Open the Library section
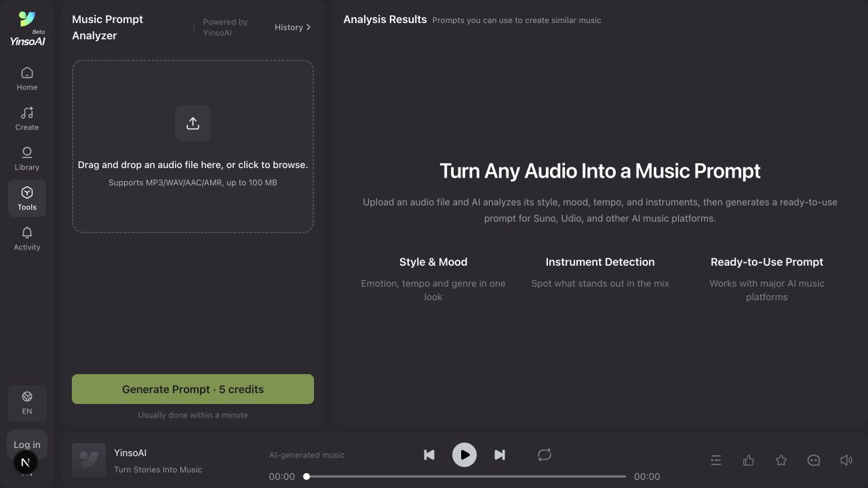Screen dimensions: 868x488 27,159
